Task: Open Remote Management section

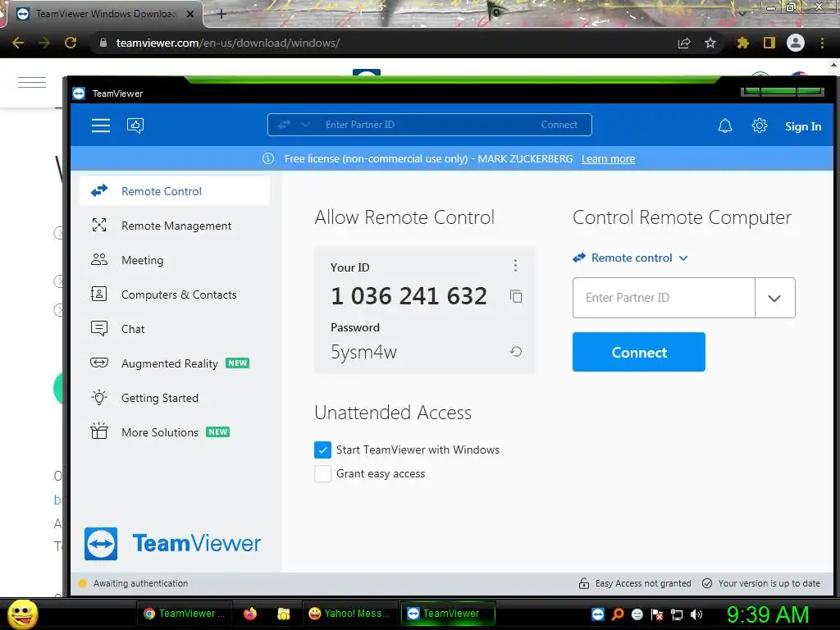Action: click(x=175, y=226)
